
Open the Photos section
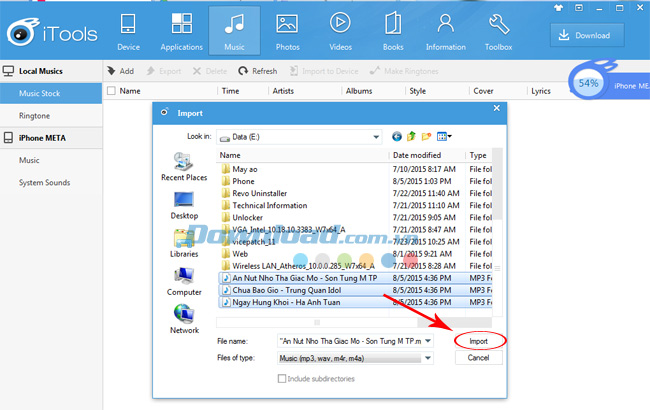point(287,30)
